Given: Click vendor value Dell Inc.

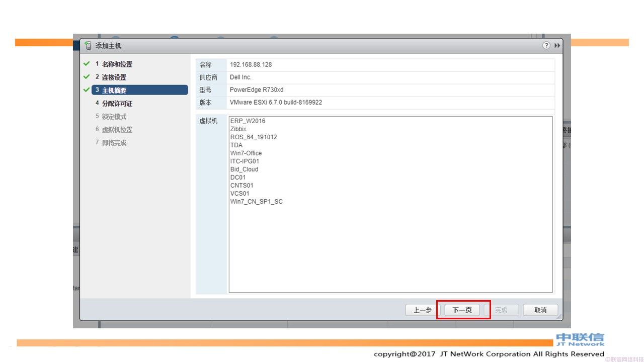Looking at the screenshot, I should (240, 77).
